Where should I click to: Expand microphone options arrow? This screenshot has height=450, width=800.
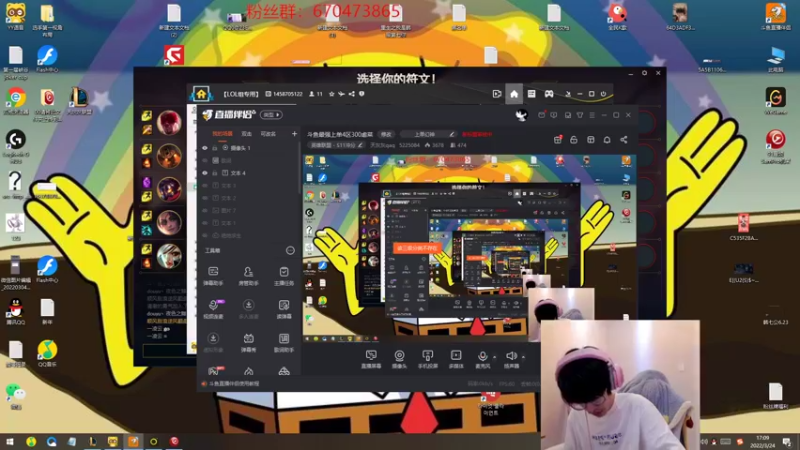coord(494,357)
